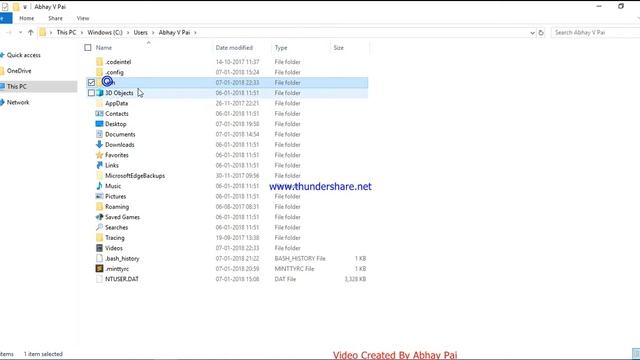Go to Users breadcrumb

141,33
